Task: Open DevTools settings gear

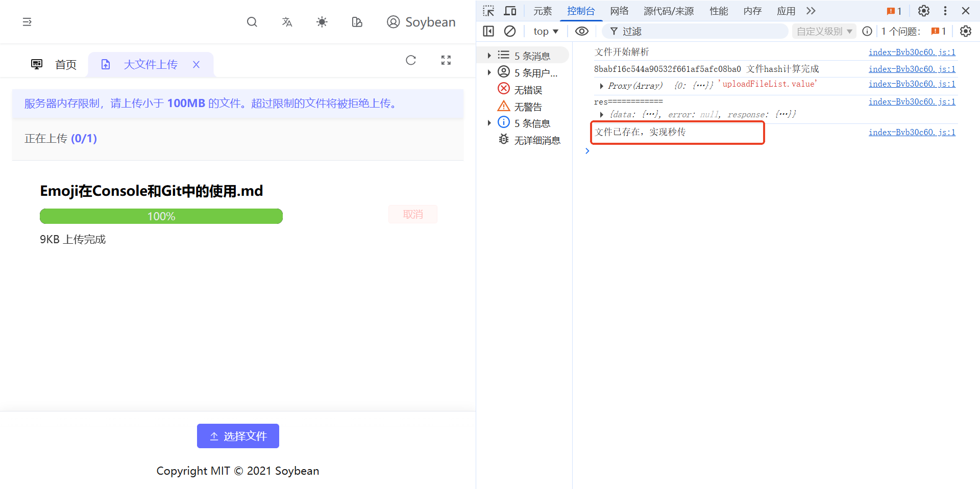Action: tap(923, 10)
